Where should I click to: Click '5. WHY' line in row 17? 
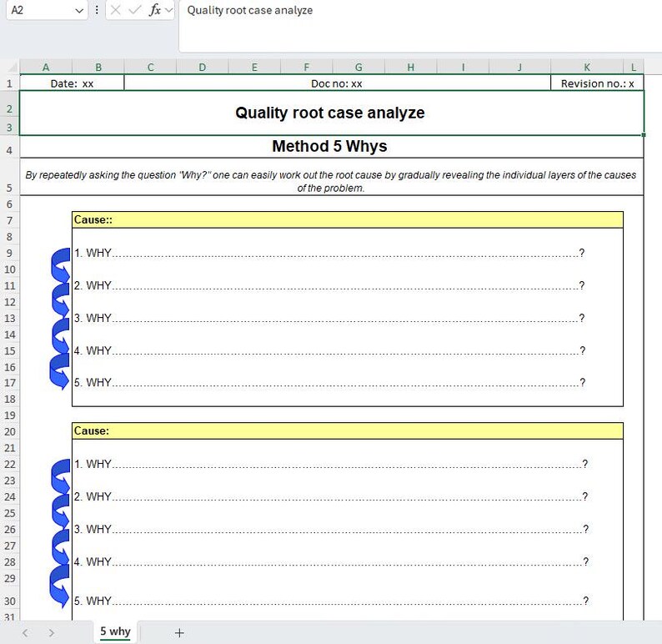329,382
